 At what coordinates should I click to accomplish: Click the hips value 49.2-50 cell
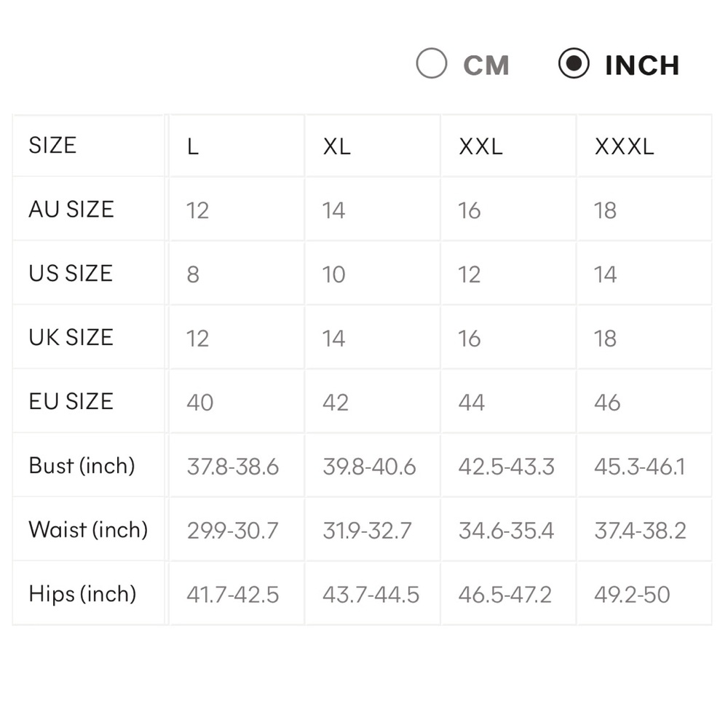644,594
